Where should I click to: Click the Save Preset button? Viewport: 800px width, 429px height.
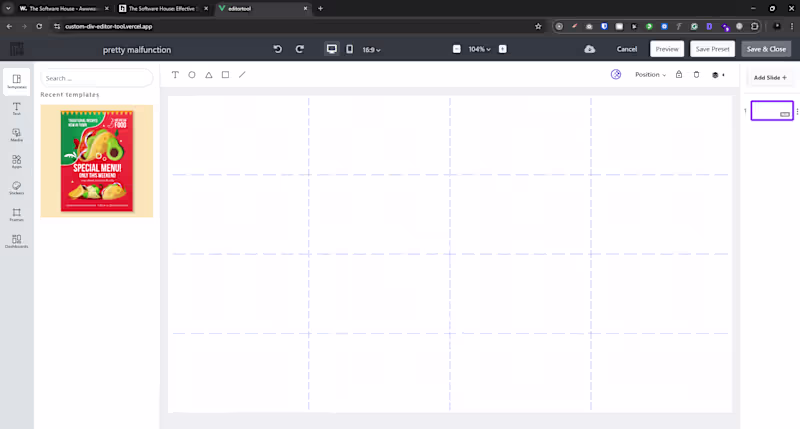[x=712, y=49]
